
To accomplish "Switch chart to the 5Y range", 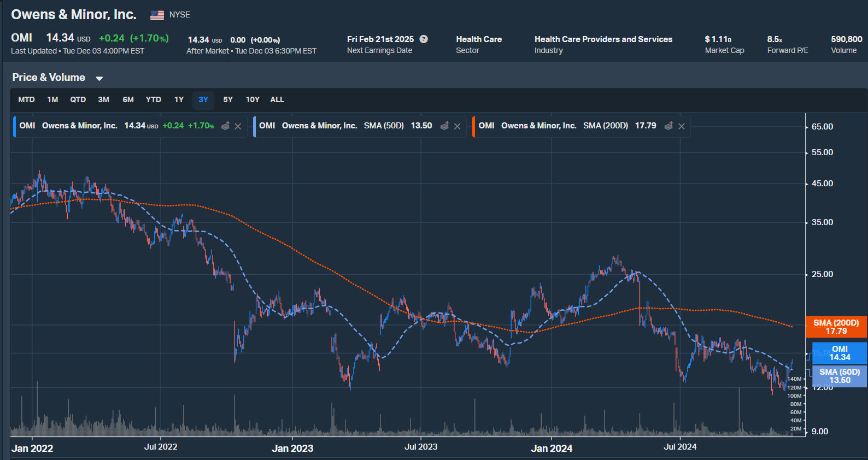I will pyautogui.click(x=228, y=99).
